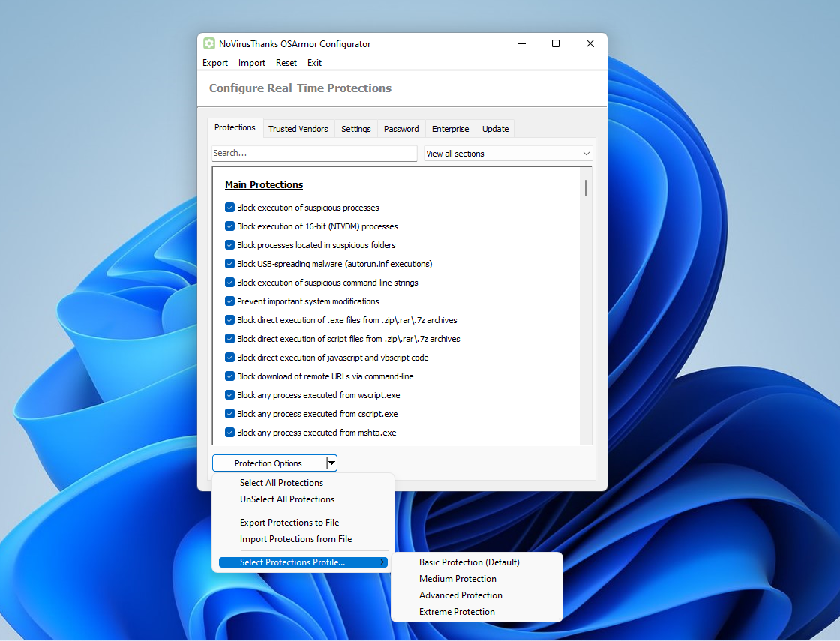Switch to the Trusted Vendors tab
Viewport: 840px width, 641px height.
coord(298,129)
